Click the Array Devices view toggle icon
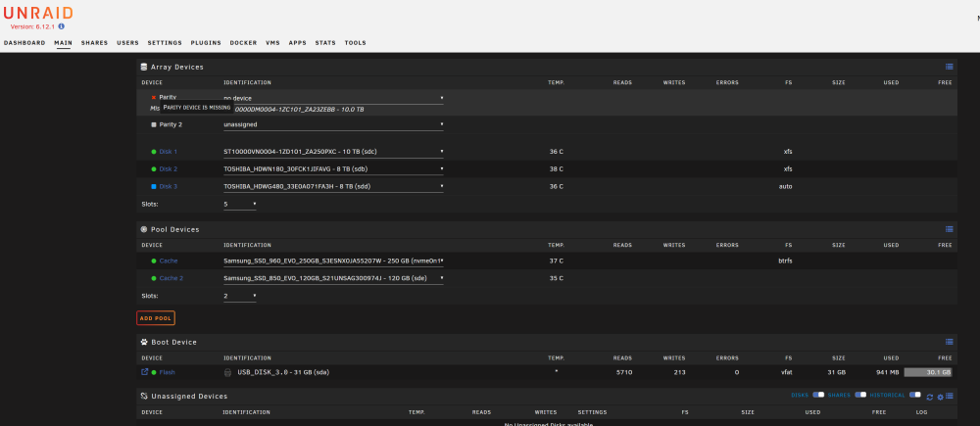 pyautogui.click(x=949, y=67)
